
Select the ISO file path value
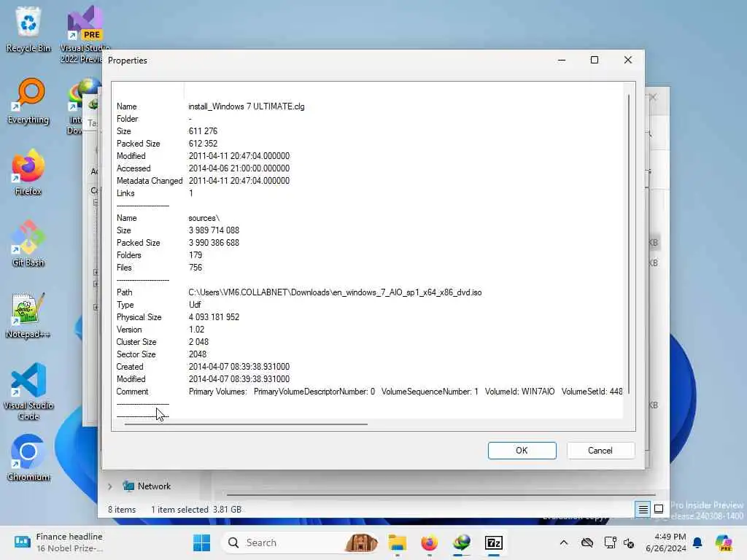[x=335, y=292]
